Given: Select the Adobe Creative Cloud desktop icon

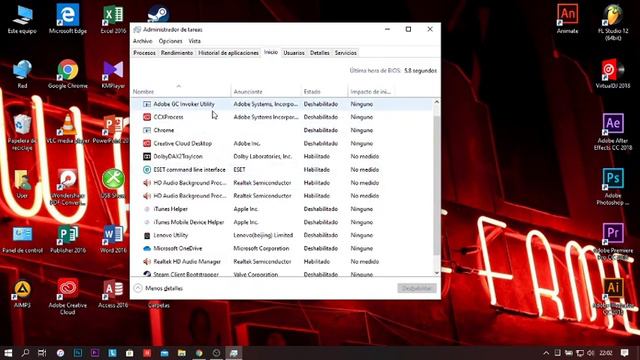Looking at the screenshot, I should (x=68, y=297).
